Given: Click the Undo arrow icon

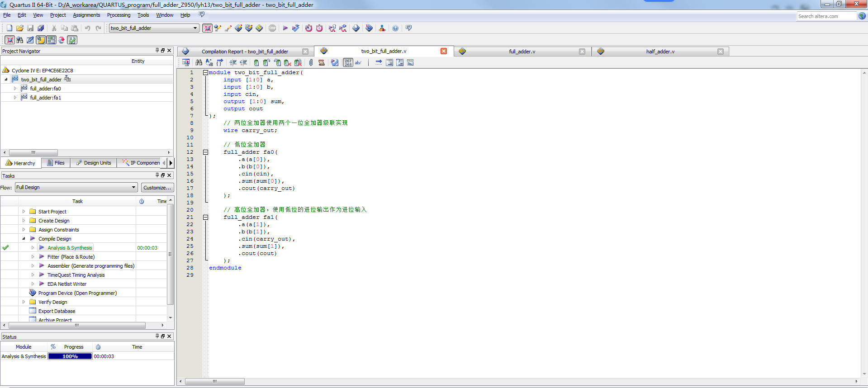Looking at the screenshot, I should pos(87,28).
